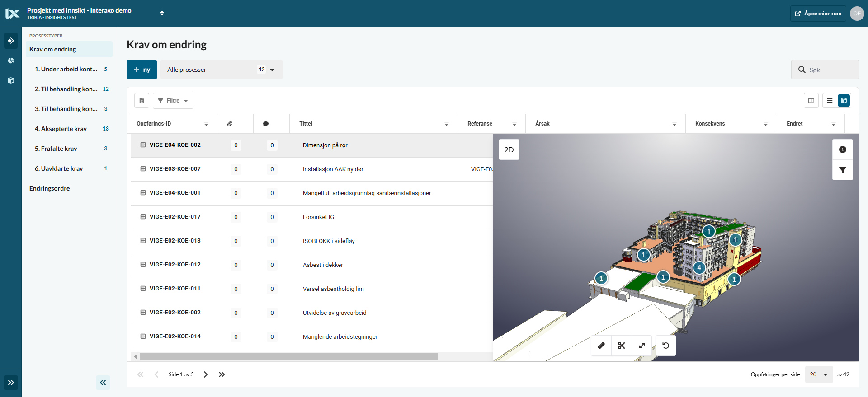
Task: Open the model info panel
Action: (x=842, y=149)
